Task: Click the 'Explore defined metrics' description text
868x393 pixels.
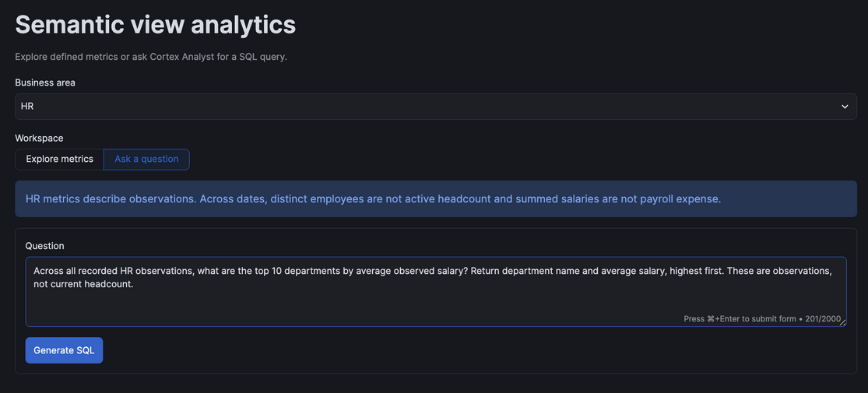Action: [151, 57]
